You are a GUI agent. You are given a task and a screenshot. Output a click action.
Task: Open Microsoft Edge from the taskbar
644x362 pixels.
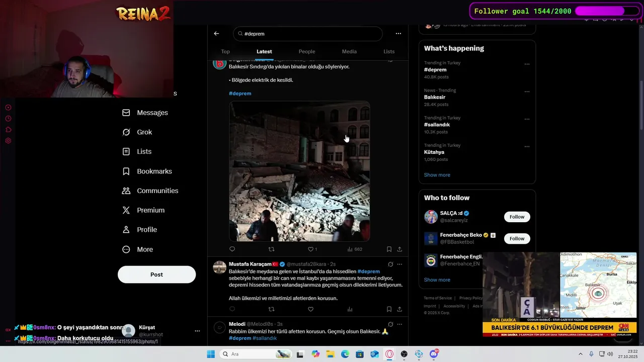(x=345, y=354)
